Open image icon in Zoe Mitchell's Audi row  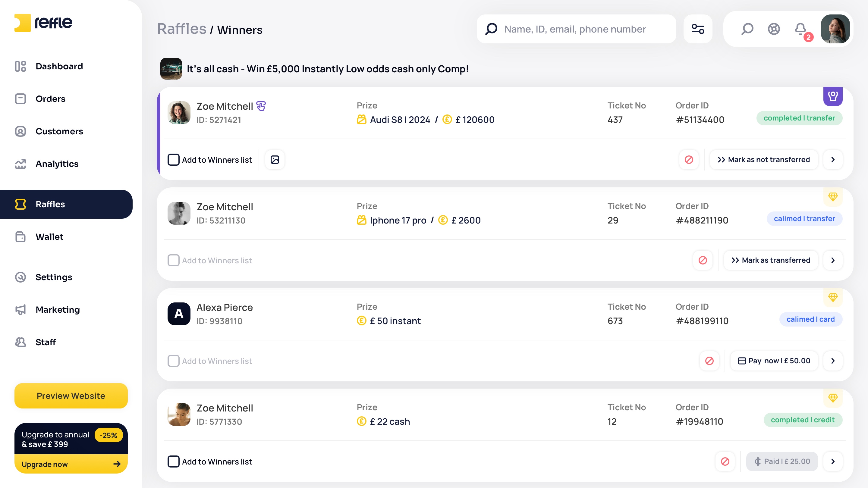[x=275, y=160]
